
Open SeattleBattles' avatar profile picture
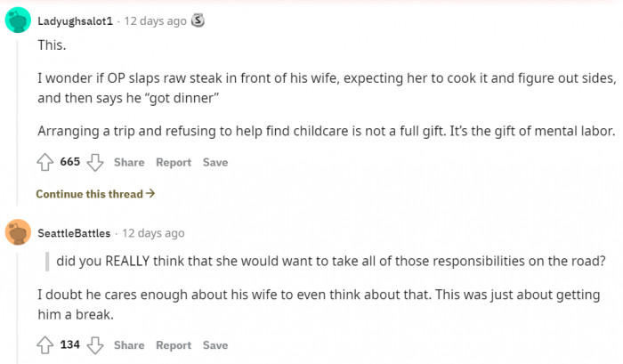point(19,233)
